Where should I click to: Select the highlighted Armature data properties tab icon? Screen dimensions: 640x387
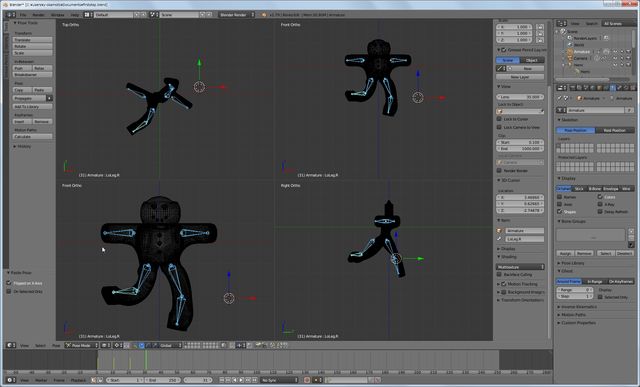coord(613,88)
